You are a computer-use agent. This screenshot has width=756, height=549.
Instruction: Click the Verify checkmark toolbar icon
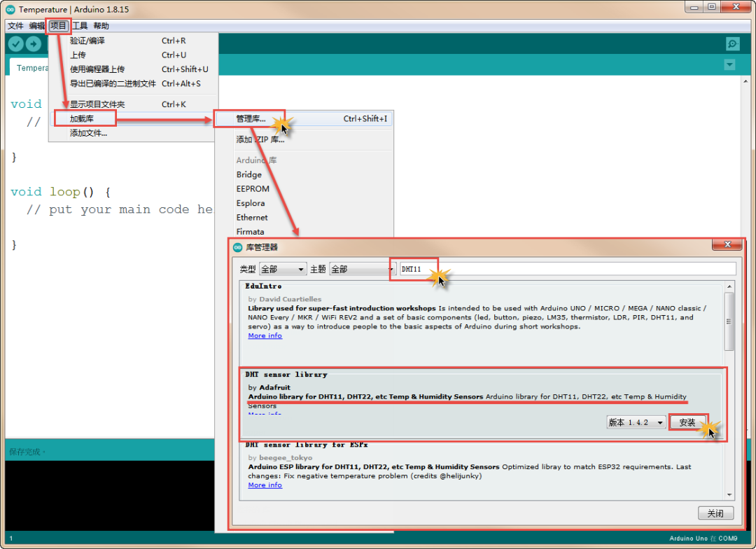tap(15, 44)
